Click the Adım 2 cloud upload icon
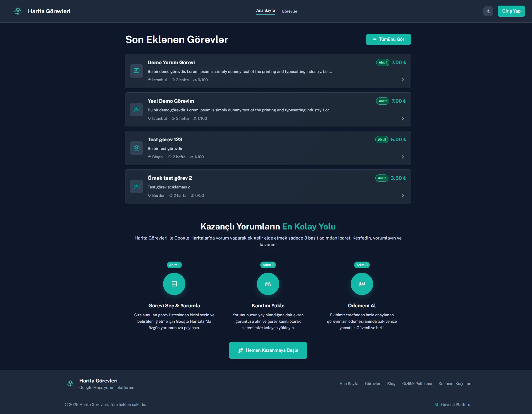The height and width of the screenshot is (414, 532). [268, 284]
